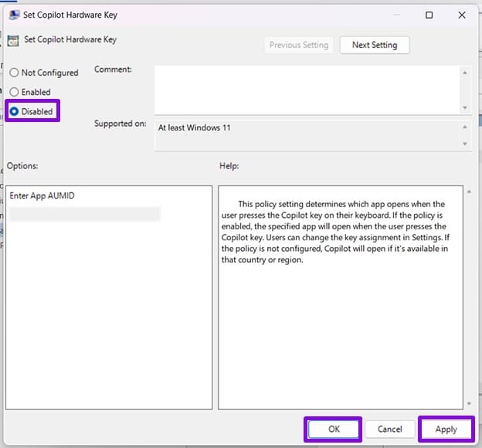
Task: Confirm with the OK button
Action: click(333, 429)
